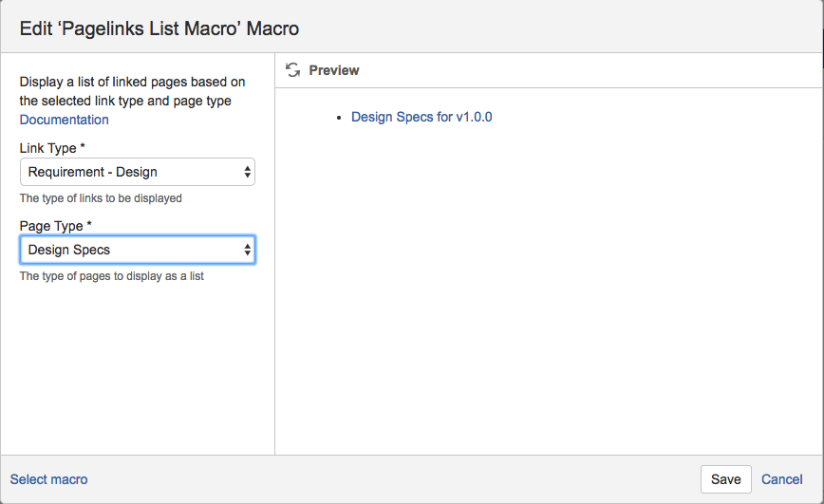The height and width of the screenshot is (504, 824).
Task: Click the Page Type dropdown arrows
Action: point(248,250)
